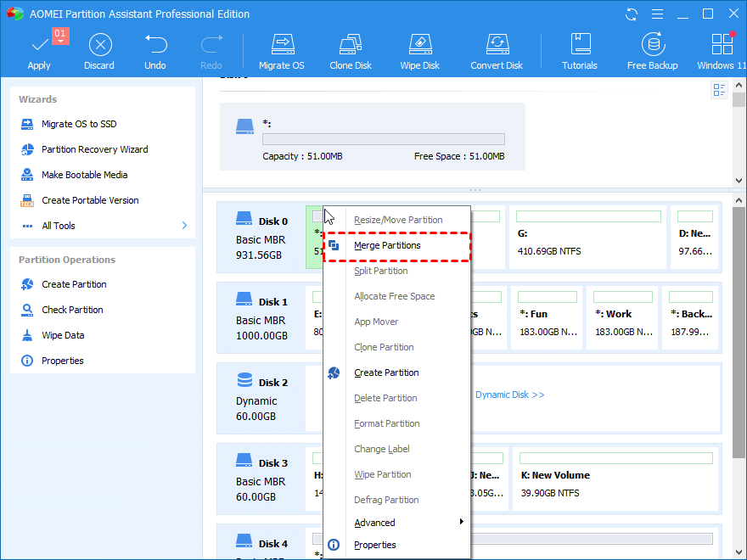Open the Clone Disk tool

(351, 47)
